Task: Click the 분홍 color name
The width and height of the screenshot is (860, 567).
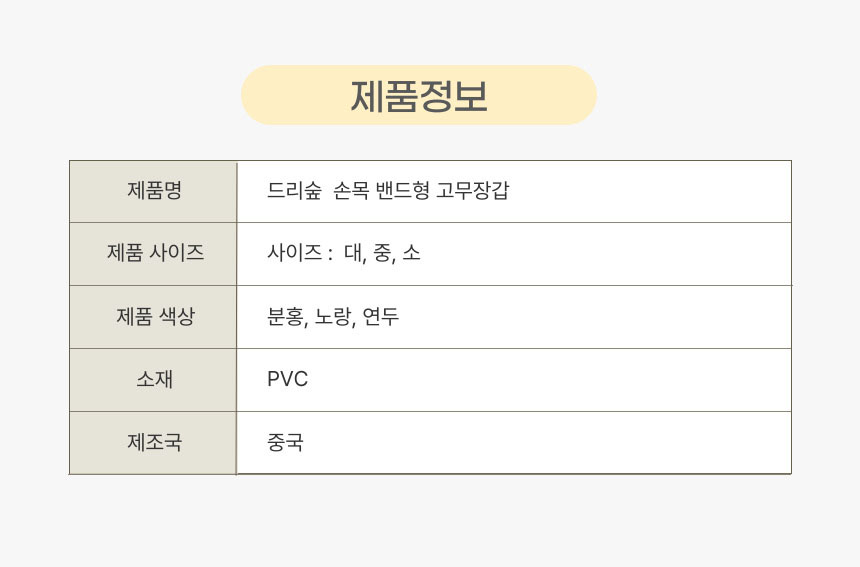Action: (285, 316)
